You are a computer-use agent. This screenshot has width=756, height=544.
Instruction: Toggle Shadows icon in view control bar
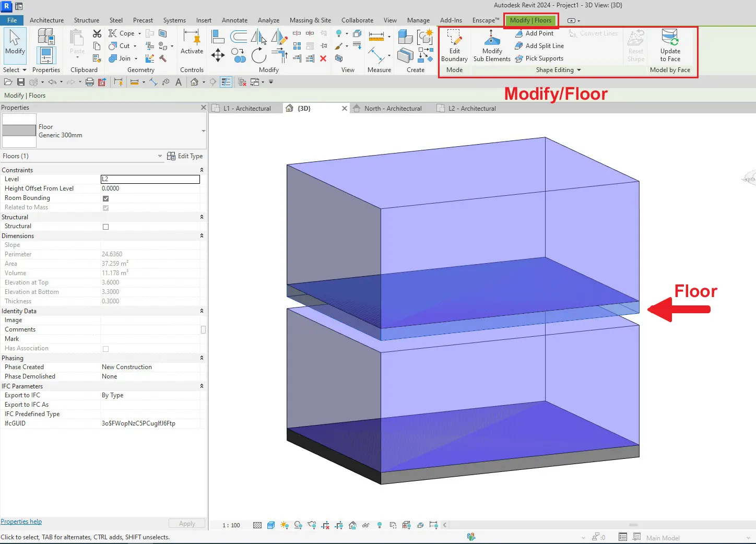pyautogui.click(x=298, y=525)
